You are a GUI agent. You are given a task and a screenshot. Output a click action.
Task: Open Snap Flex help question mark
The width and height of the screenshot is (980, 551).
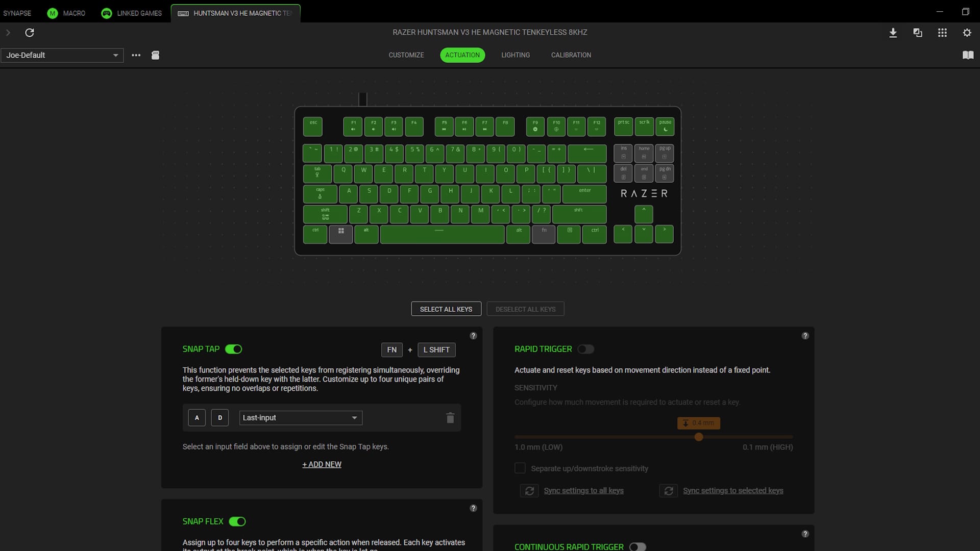point(473,508)
